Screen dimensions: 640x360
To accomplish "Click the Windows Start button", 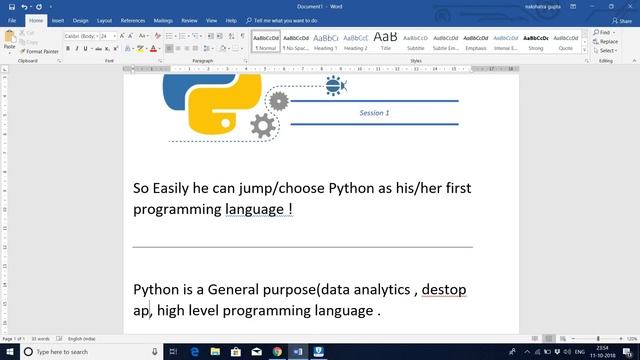I will point(10,352).
